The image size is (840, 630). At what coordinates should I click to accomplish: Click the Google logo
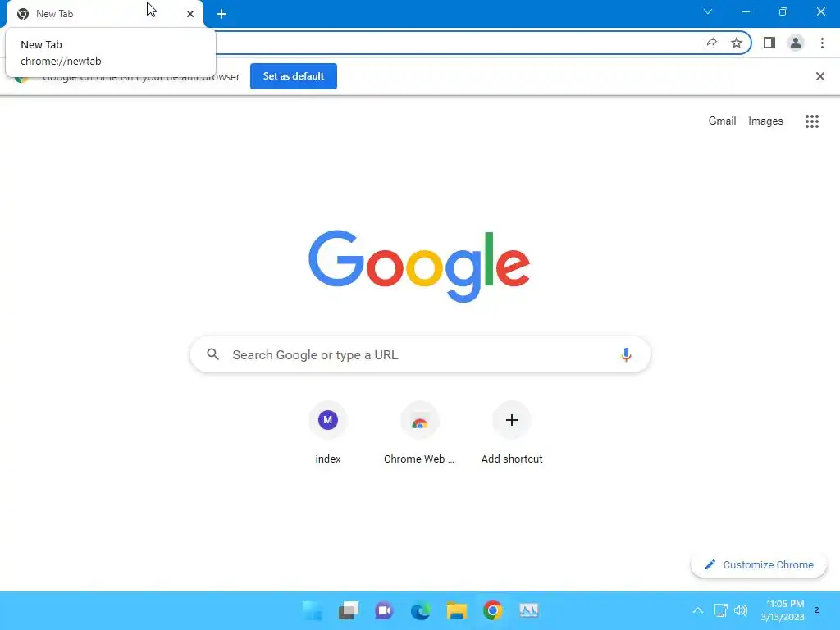point(419,266)
